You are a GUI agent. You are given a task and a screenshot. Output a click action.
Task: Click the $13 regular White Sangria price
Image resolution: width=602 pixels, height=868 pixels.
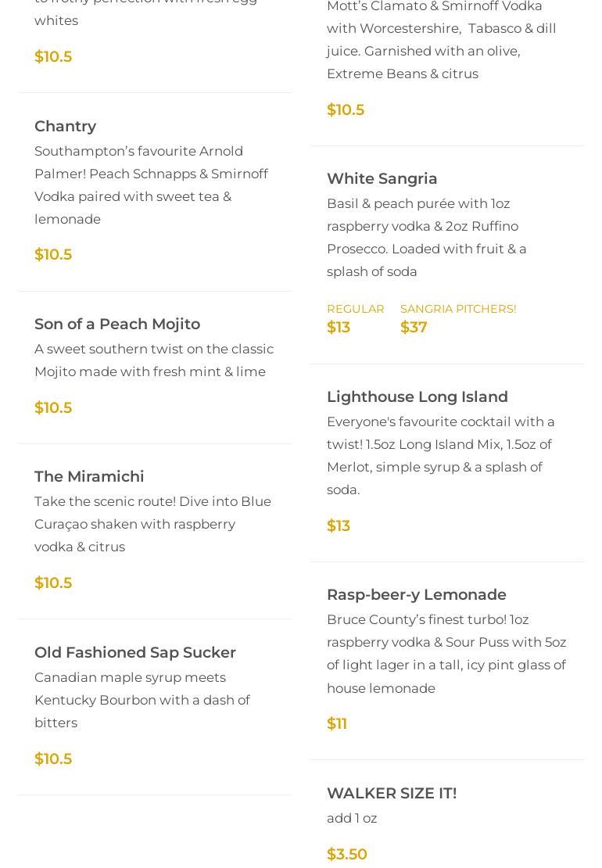338,327
